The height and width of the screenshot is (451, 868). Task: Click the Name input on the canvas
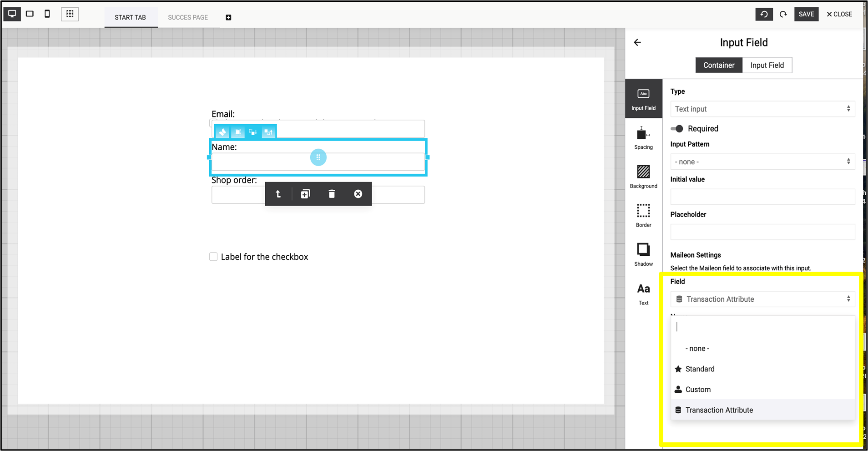318,162
